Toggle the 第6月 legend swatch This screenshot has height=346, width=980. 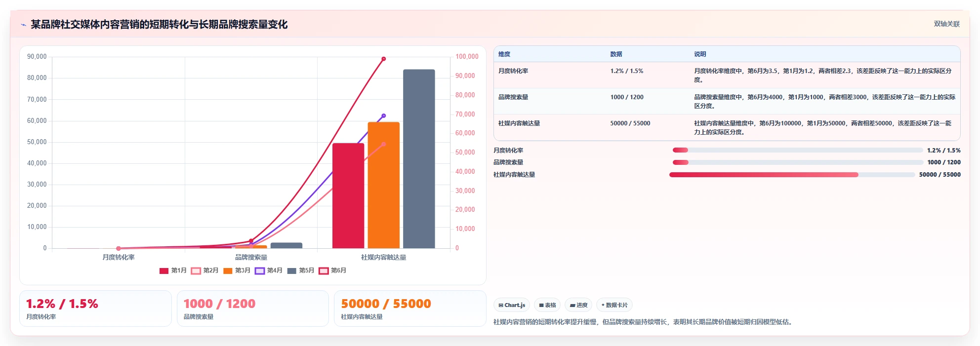pyautogui.click(x=324, y=270)
